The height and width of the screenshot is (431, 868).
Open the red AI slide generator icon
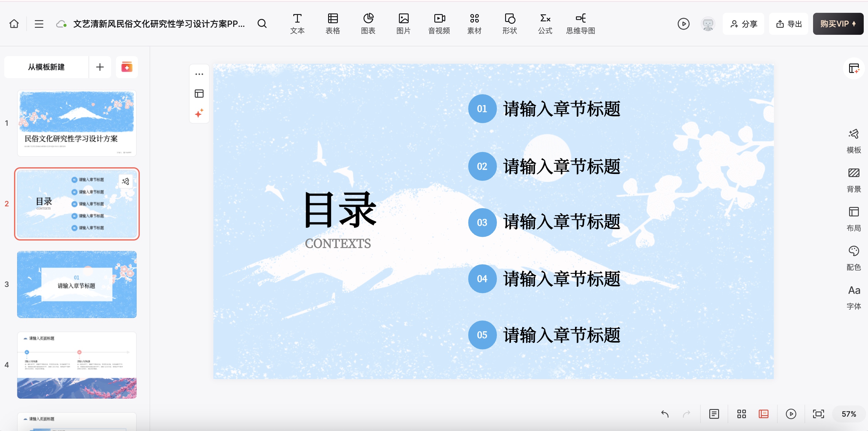127,67
